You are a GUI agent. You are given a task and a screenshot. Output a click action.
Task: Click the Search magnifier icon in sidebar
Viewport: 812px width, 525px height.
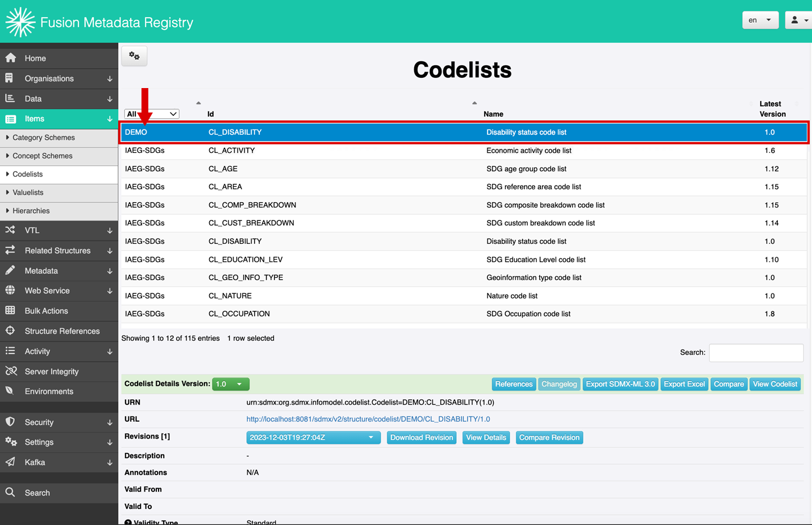[x=11, y=493]
